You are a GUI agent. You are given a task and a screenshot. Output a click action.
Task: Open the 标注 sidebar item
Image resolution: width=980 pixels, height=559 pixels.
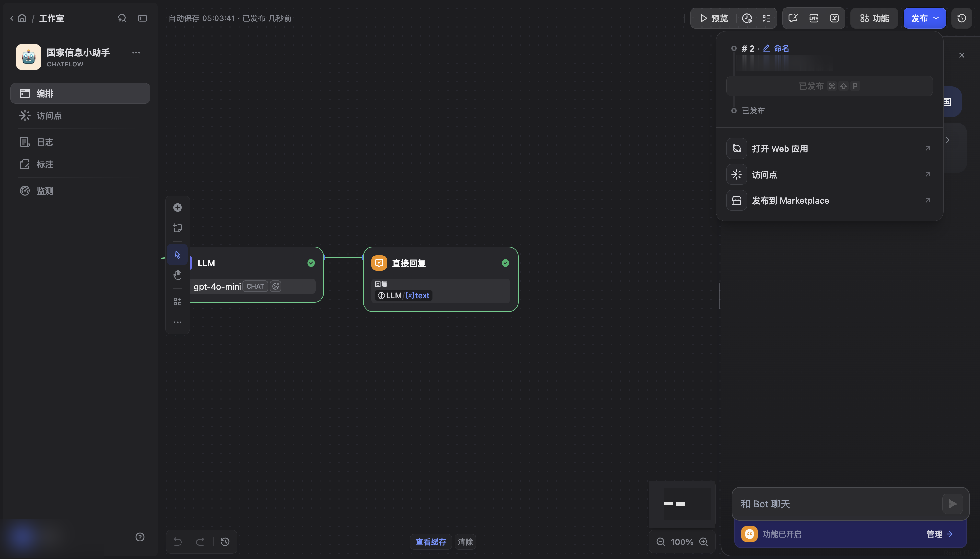click(80, 164)
